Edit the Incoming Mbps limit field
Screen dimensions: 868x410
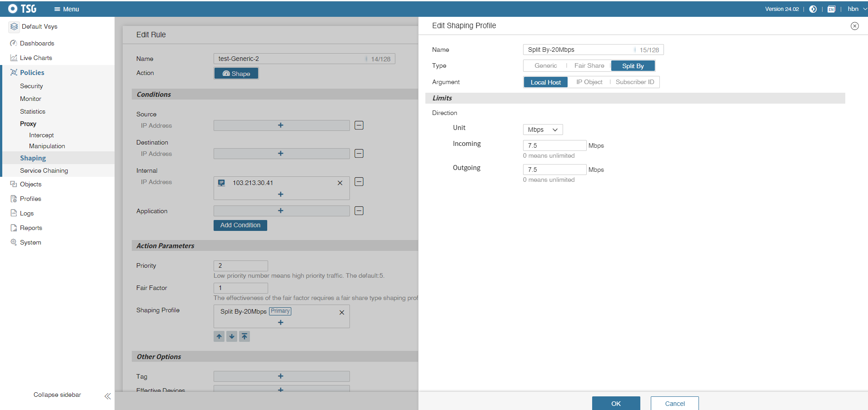[x=554, y=146]
